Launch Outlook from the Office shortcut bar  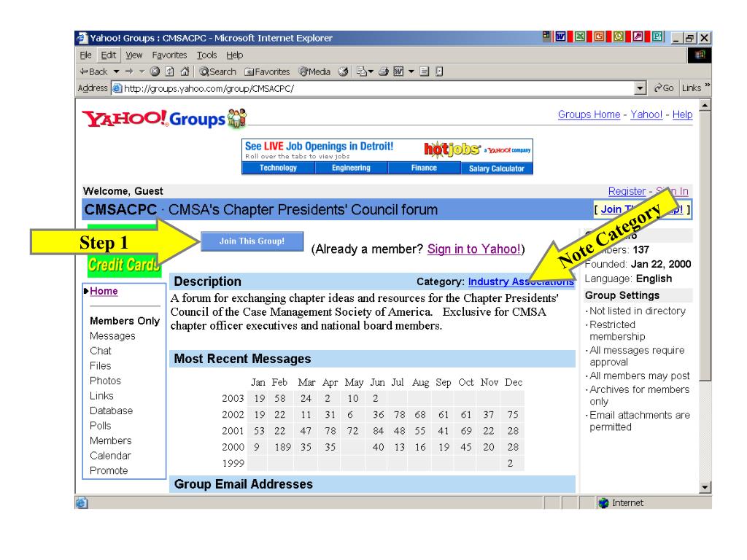(619, 36)
